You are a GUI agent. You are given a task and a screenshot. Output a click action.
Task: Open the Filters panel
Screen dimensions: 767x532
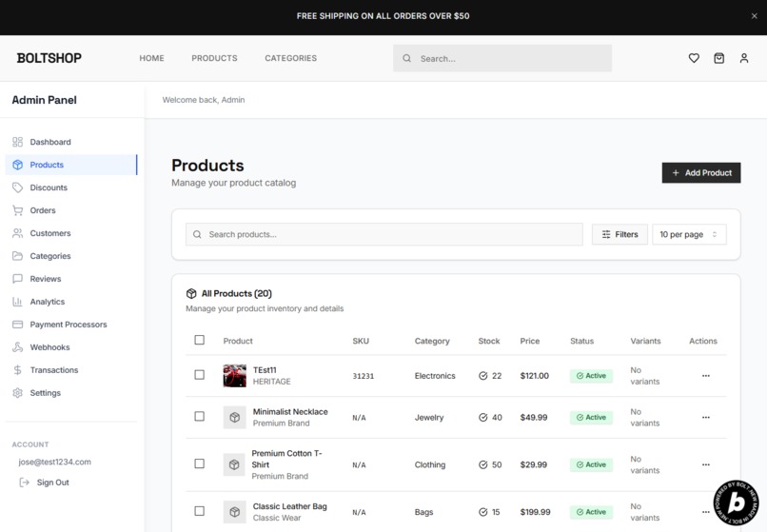[619, 234]
